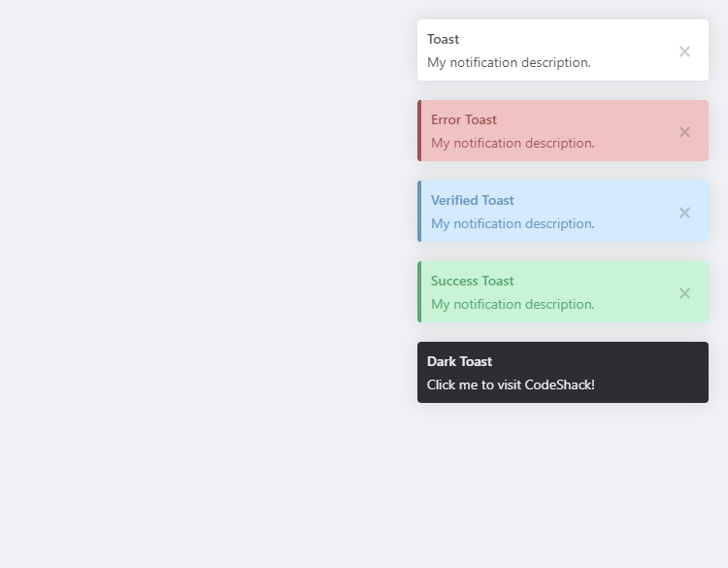Select the 'Dark Toast' title text

click(x=459, y=361)
